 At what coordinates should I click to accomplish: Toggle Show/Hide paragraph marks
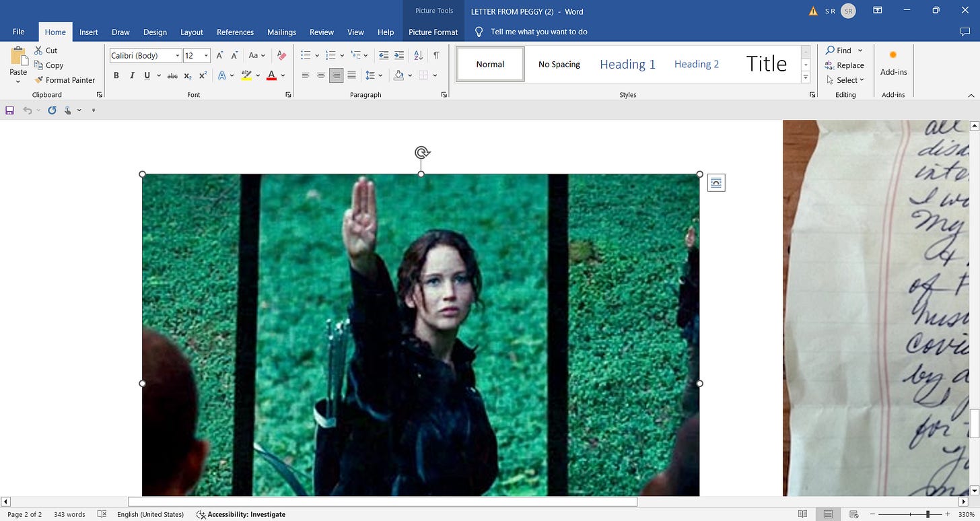click(436, 56)
